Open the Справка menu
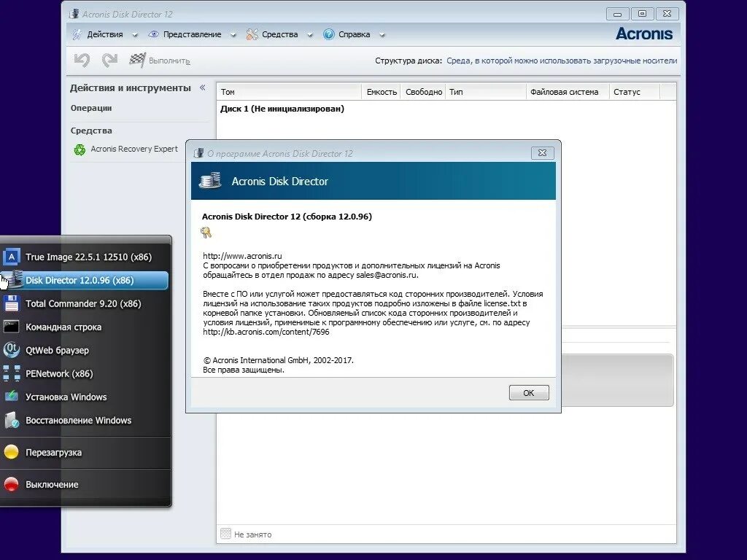This screenshot has height=560, width=747. coord(354,34)
